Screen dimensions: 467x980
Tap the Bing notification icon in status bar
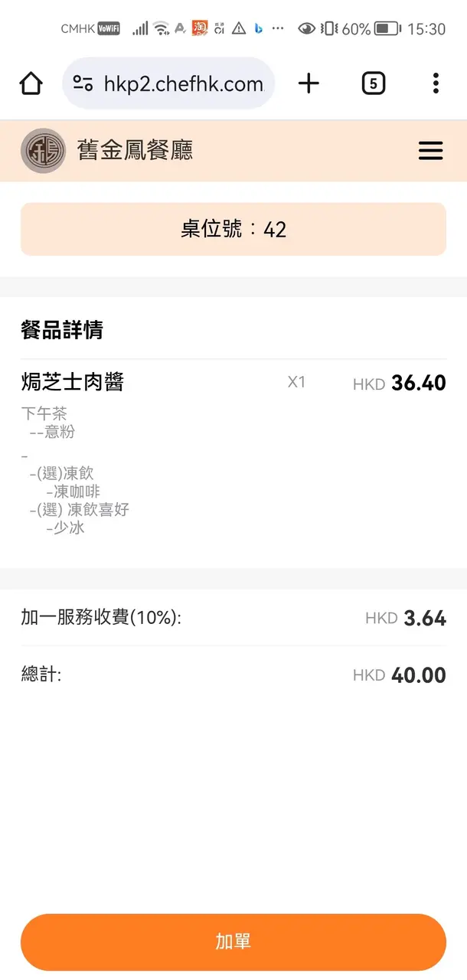point(259,28)
